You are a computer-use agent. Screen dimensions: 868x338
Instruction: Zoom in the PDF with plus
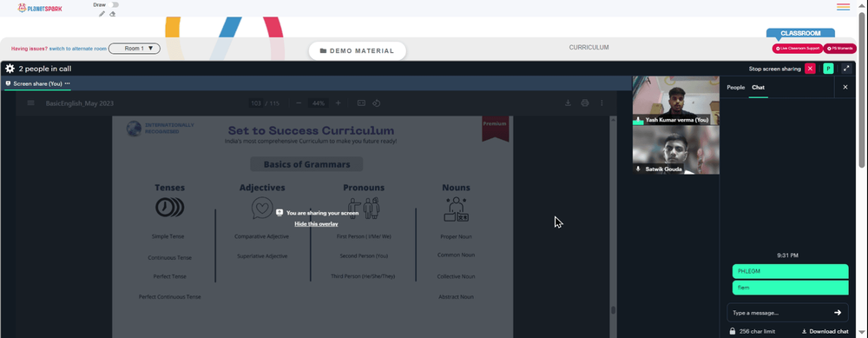point(339,103)
